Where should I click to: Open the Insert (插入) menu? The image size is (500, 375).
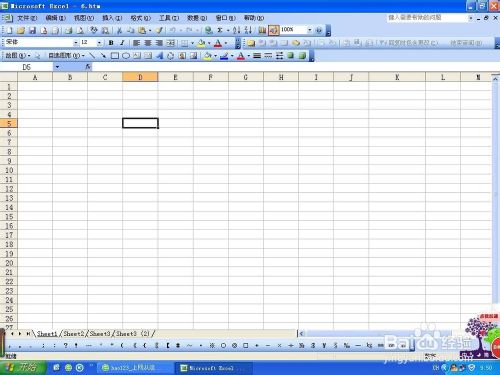112,18
